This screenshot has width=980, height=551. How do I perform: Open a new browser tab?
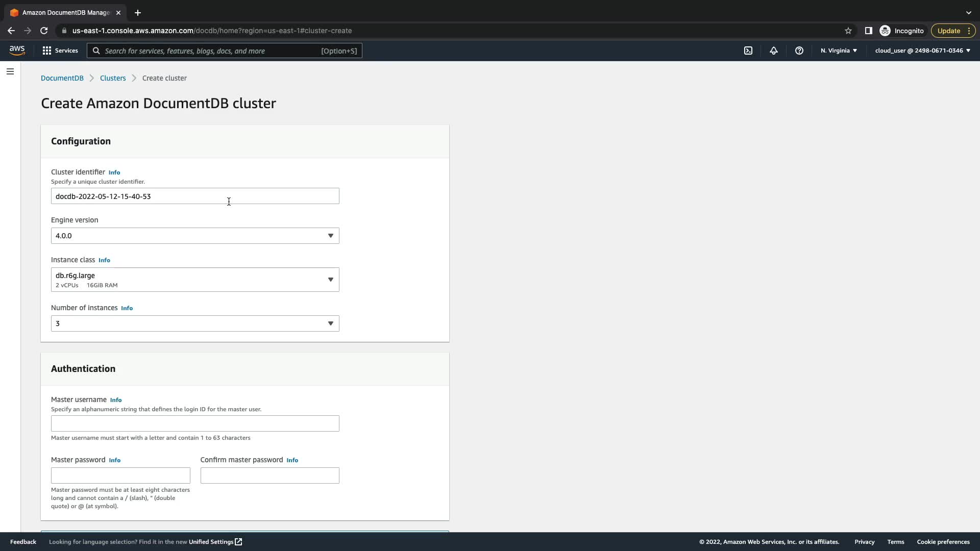138,13
